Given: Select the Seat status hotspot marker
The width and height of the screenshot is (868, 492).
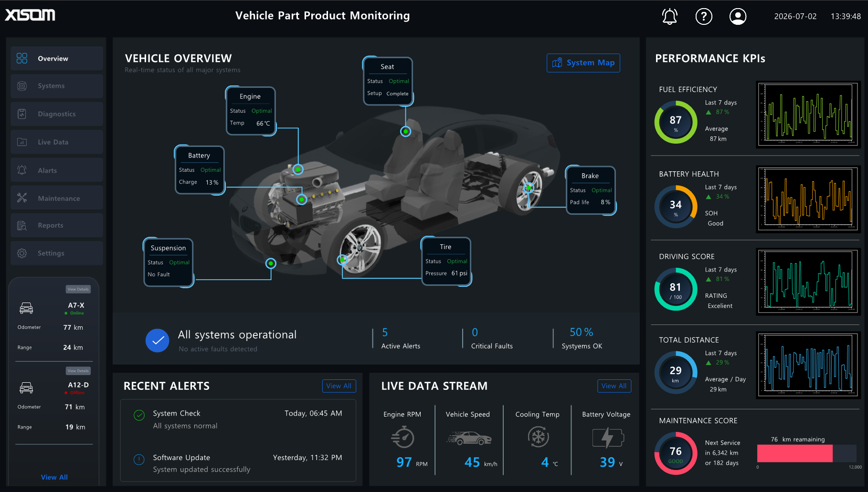Looking at the screenshot, I should [x=405, y=131].
